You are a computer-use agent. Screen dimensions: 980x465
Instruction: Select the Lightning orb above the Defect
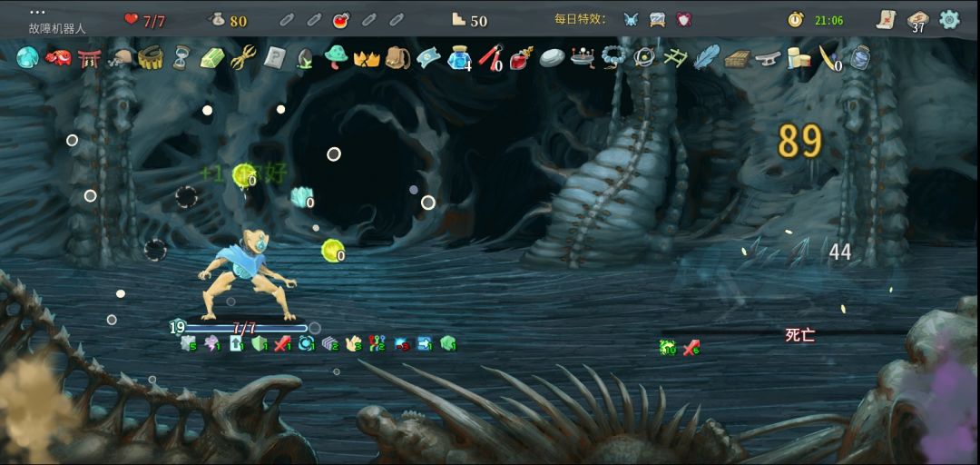click(244, 176)
